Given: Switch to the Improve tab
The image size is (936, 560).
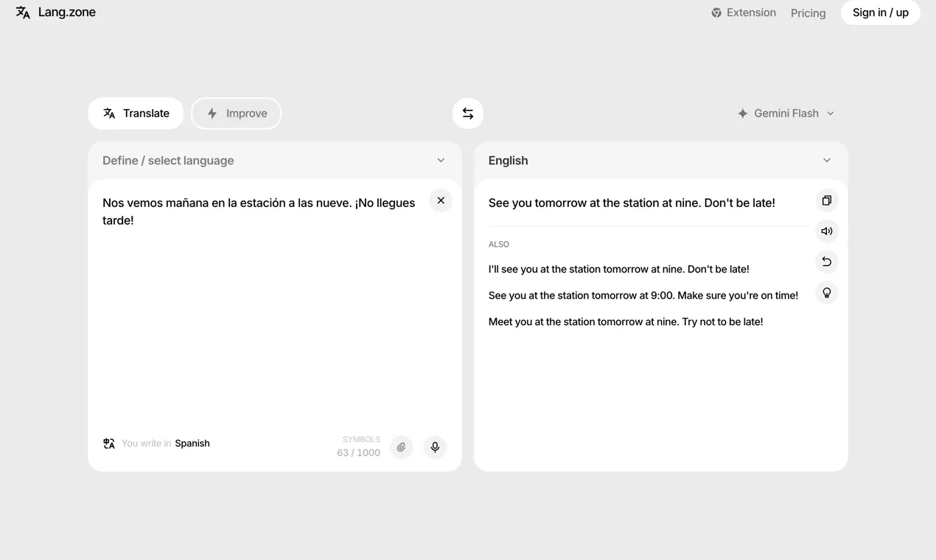Looking at the screenshot, I should (236, 113).
